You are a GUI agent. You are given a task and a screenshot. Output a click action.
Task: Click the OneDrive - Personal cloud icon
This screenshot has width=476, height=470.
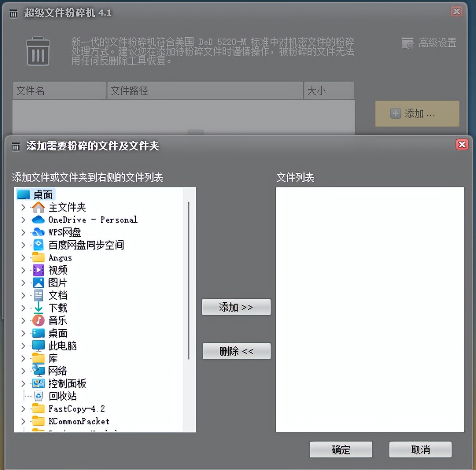(38, 220)
